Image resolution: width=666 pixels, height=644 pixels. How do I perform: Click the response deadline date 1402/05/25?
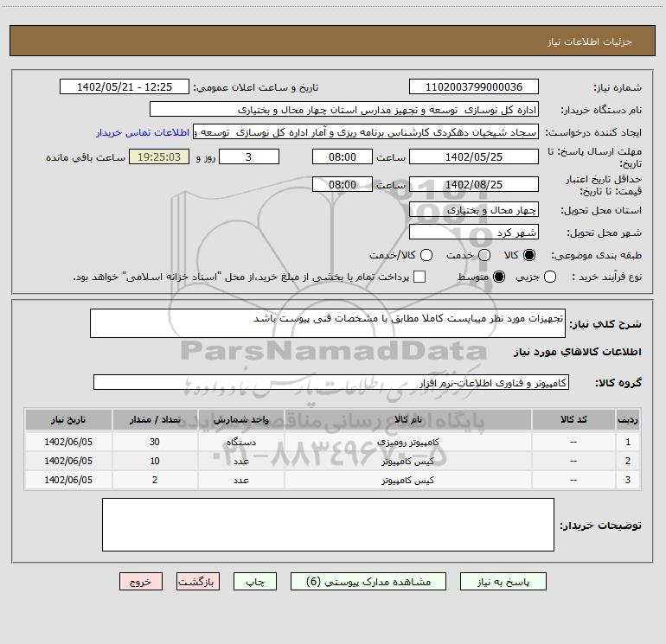474,156
